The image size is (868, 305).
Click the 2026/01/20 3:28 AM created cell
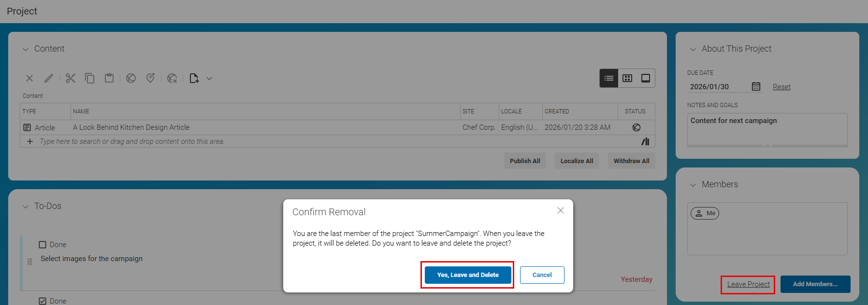coord(578,127)
